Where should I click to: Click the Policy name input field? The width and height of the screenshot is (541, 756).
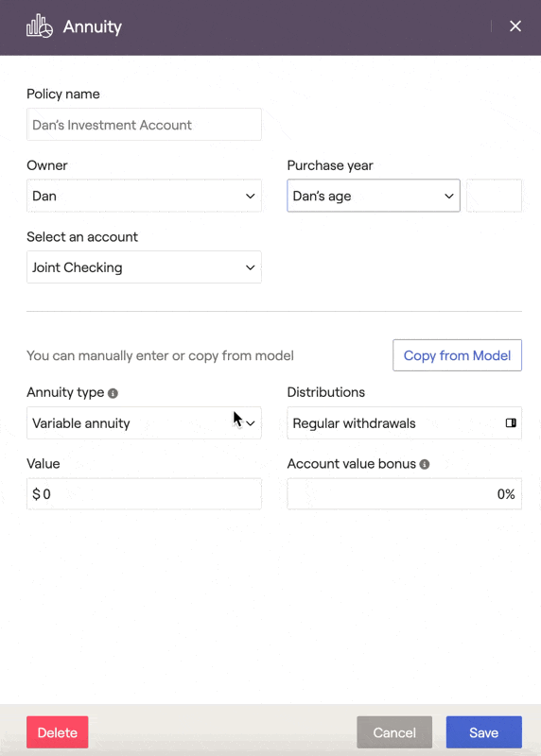[144, 125]
